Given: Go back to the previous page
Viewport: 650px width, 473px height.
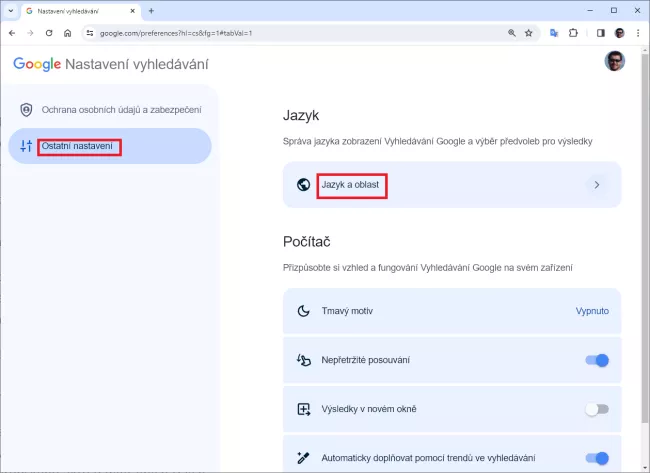Looking at the screenshot, I should [12, 33].
